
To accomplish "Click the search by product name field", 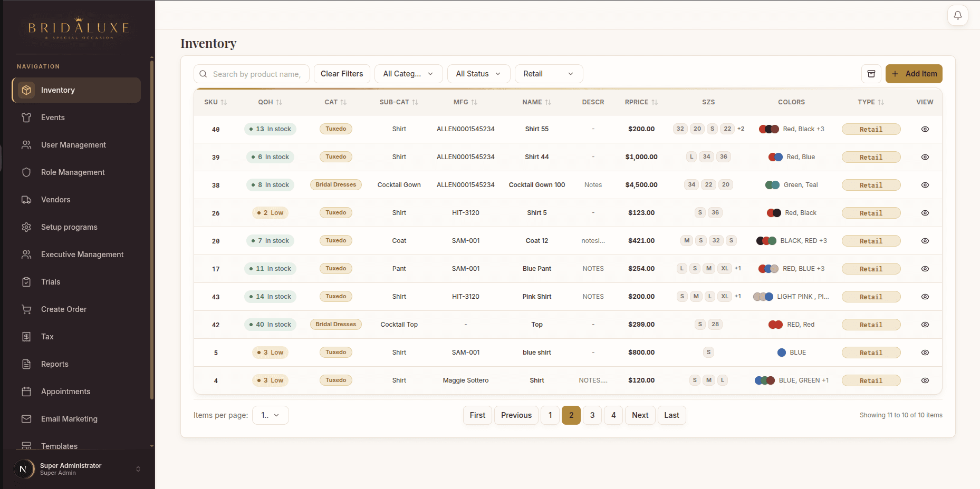I will pos(252,74).
